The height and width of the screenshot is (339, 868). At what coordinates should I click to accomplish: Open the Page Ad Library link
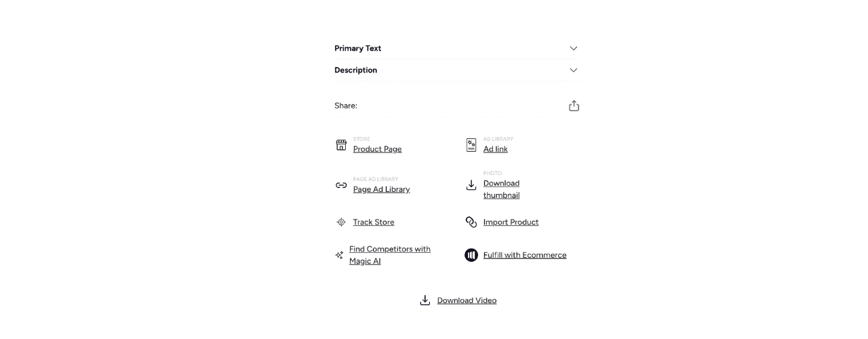381,189
